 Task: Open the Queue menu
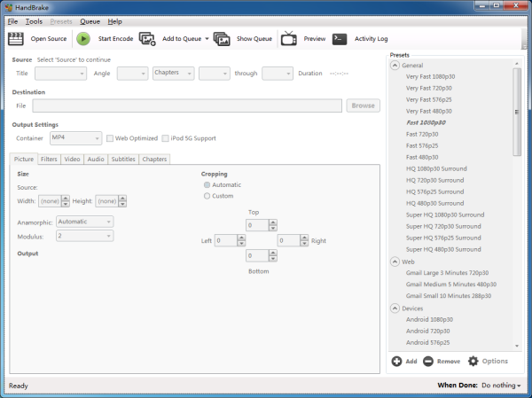point(90,21)
